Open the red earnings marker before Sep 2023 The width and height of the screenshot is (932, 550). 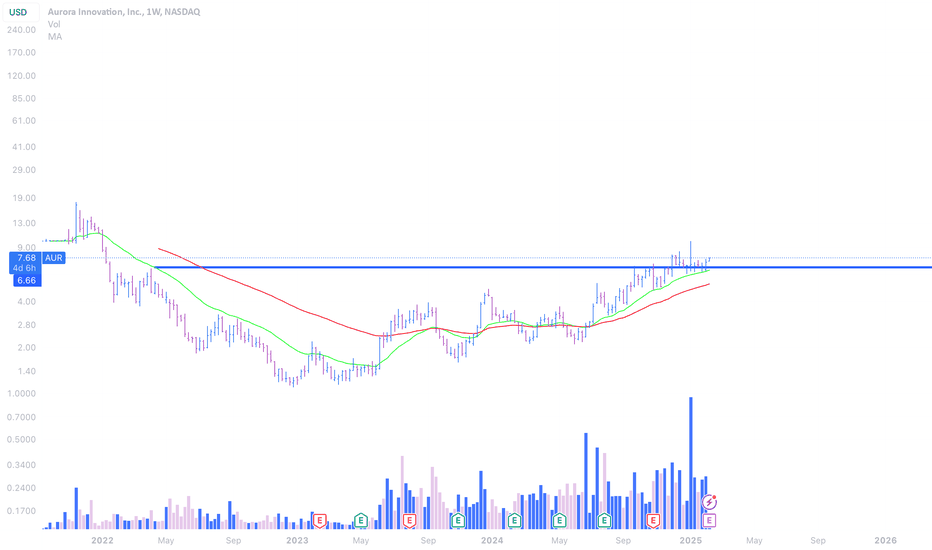coord(409,521)
